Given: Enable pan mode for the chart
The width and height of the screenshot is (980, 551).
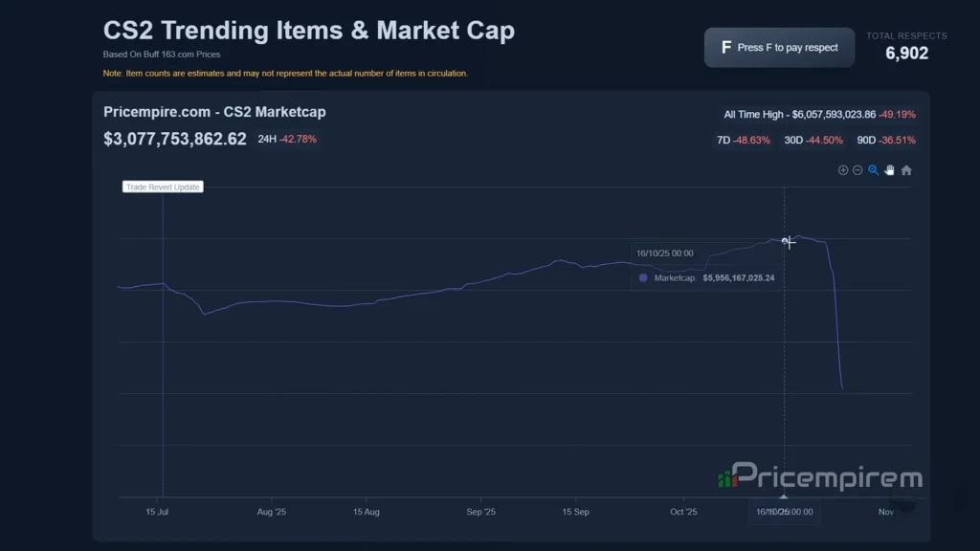Looking at the screenshot, I should pyautogui.click(x=890, y=169).
